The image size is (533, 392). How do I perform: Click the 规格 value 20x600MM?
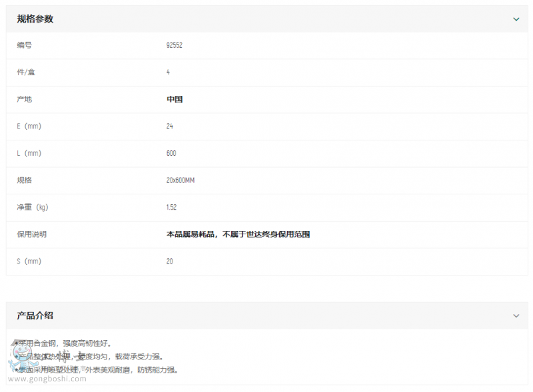click(180, 180)
